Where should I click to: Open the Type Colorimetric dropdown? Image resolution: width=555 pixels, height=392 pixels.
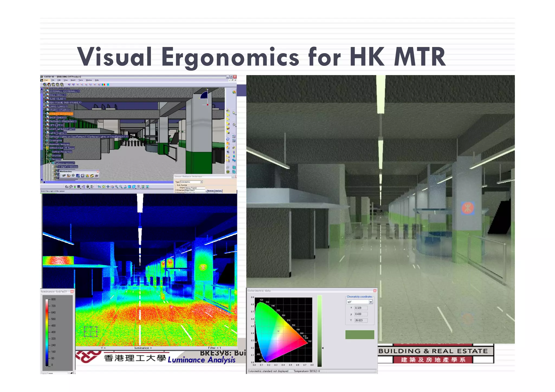click(x=201, y=182)
